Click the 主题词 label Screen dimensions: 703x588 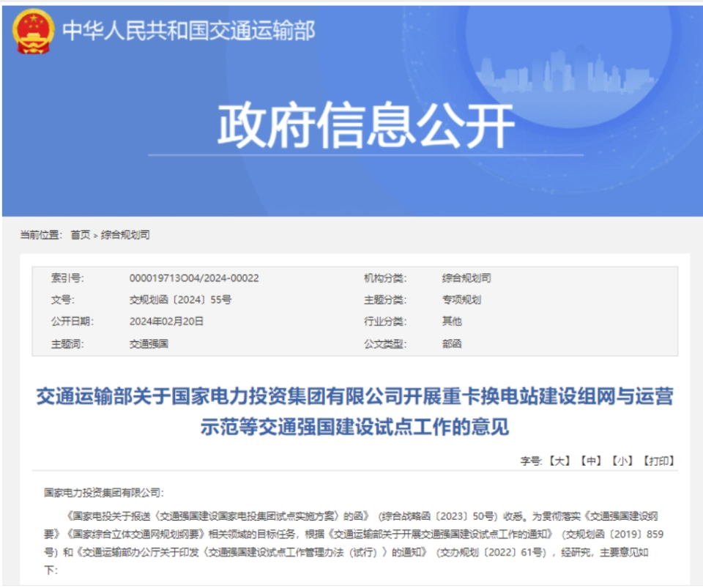pyautogui.click(x=67, y=343)
